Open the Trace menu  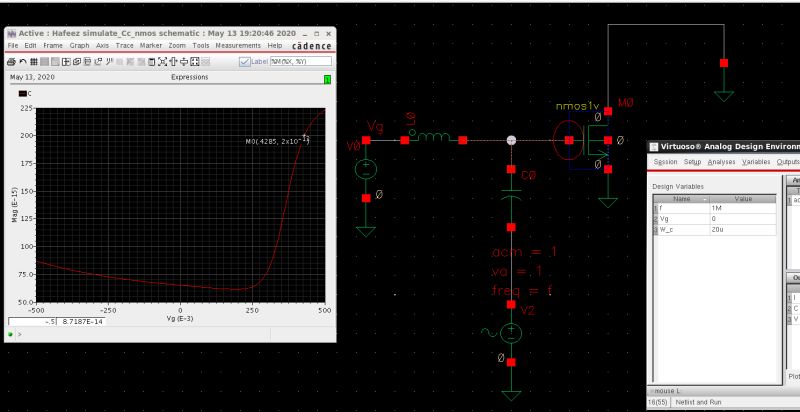[x=124, y=45]
